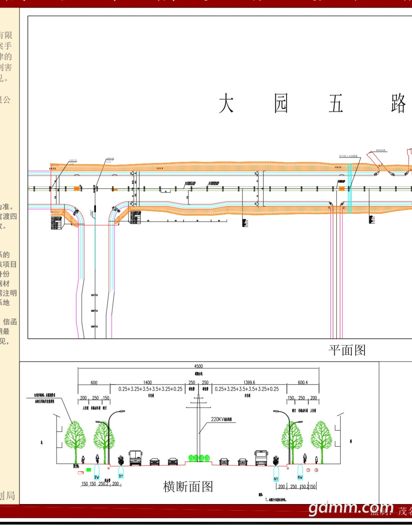The image size is (412, 532).
Task: Click the 横断面图 section title
Action: (188, 486)
